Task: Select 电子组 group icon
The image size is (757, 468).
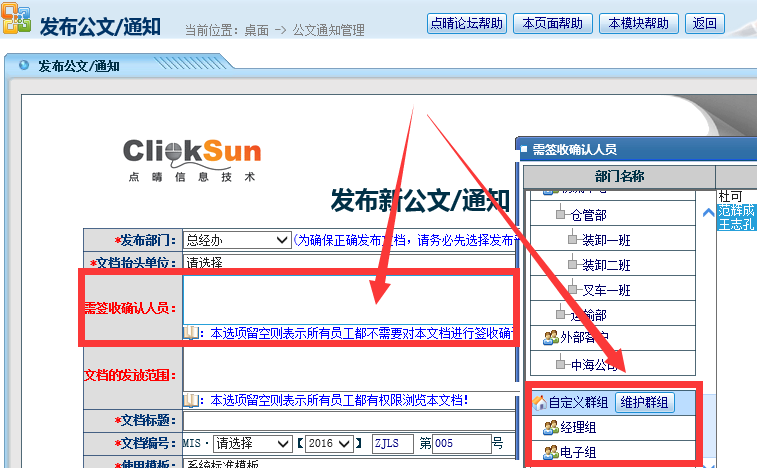Action: click(550, 453)
